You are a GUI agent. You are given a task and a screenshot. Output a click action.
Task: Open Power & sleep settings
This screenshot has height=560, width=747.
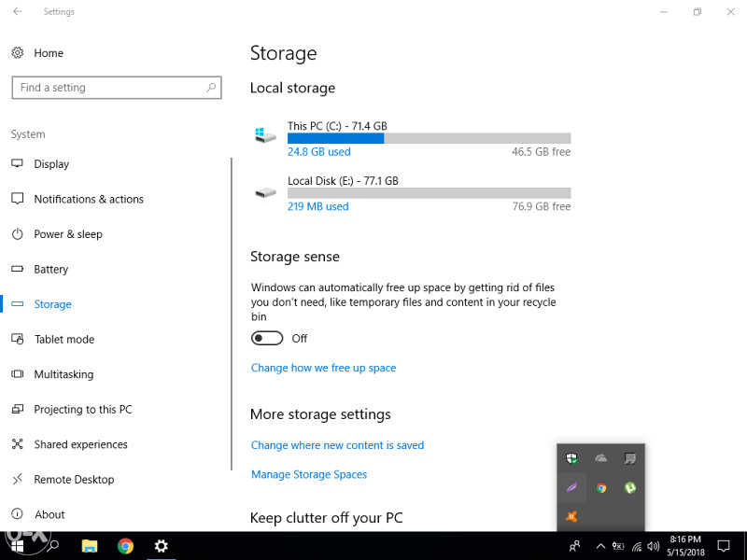coord(68,234)
